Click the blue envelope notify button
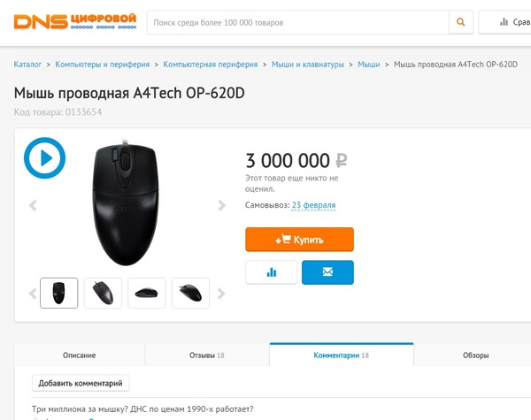The width and height of the screenshot is (531, 420). [327, 272]
